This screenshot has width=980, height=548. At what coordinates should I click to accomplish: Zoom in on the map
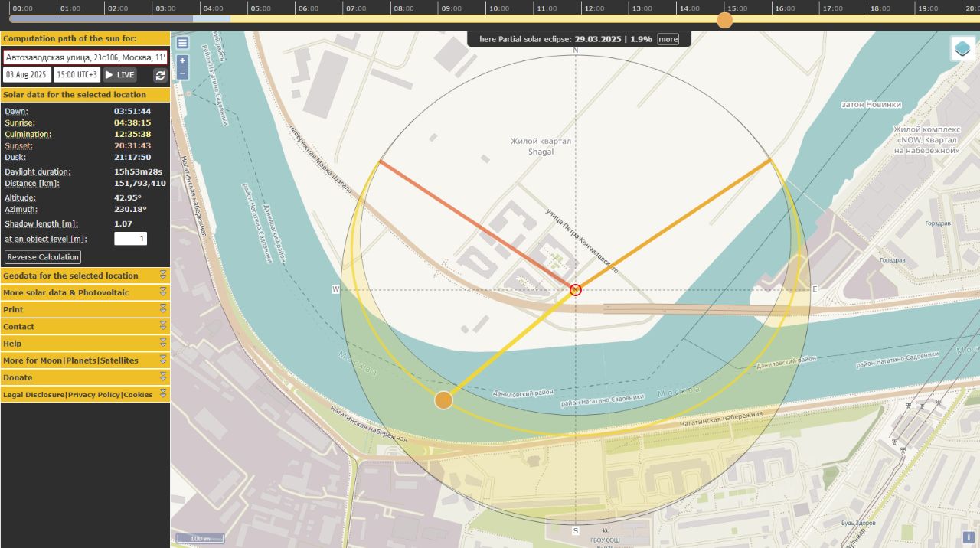click(x=182, y=60)
